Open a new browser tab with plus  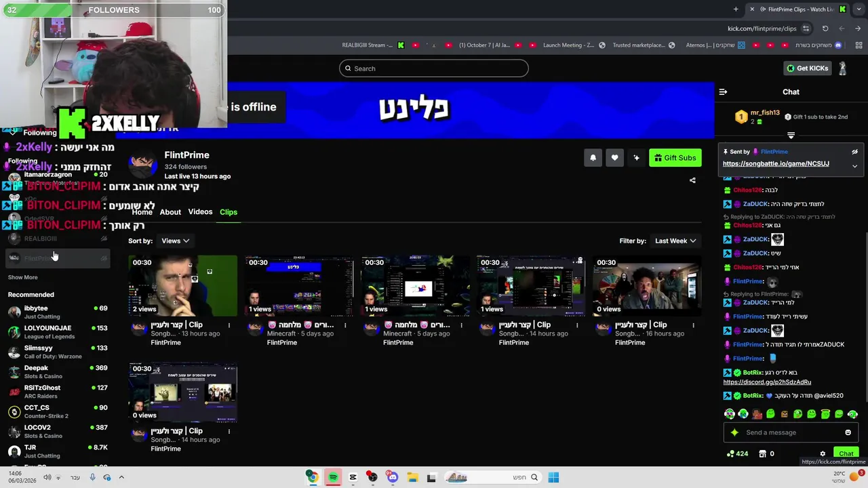tap(736, 9)
